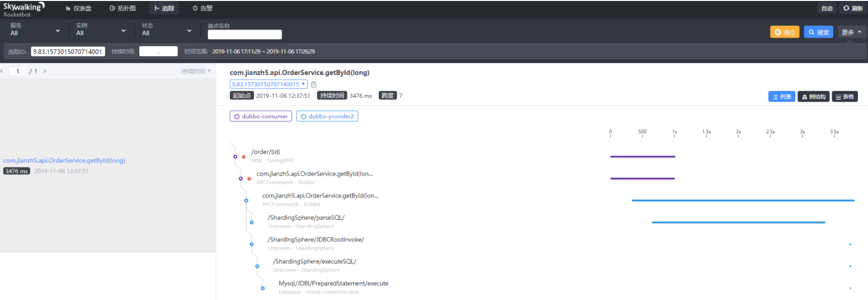
Task: Switch to the 拓扑图 topology tab
Action: click(x=123, y=8)
